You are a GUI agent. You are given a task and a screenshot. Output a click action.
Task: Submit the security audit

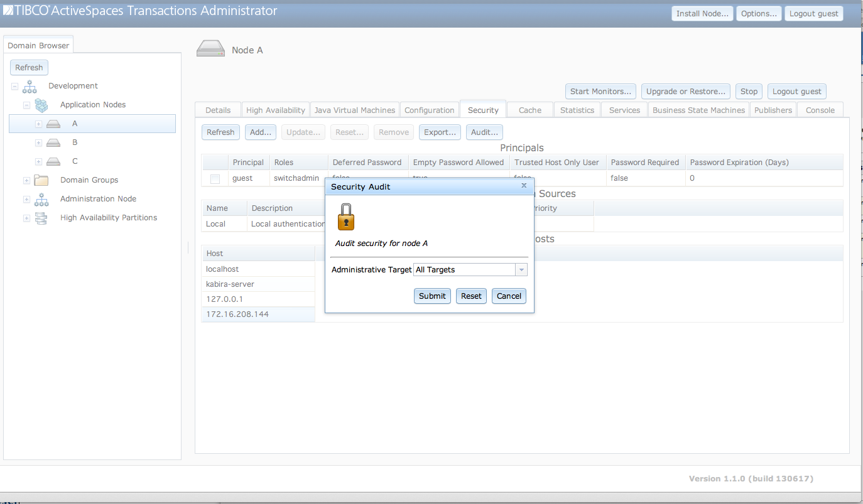(432, 296)
